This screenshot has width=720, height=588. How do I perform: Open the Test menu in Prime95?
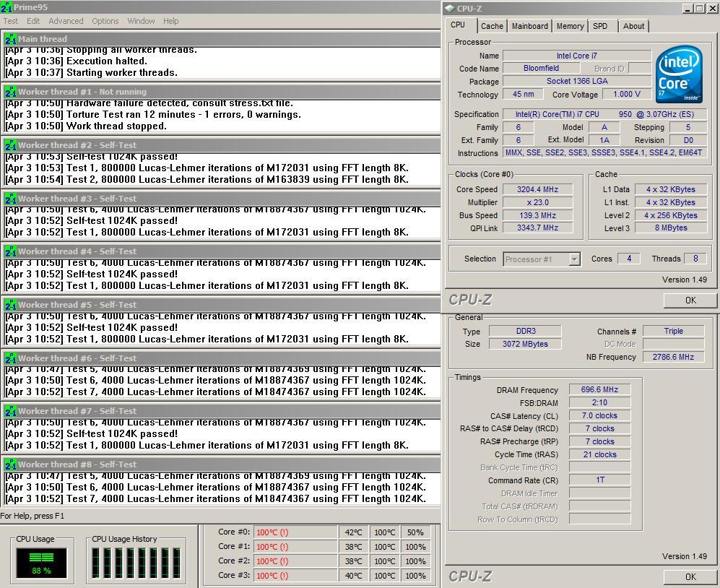pyautogui.click(x=11, y=21)
